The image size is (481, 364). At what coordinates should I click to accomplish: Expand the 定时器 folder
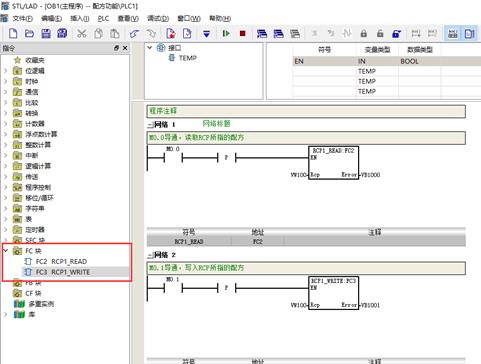[5, 230]
